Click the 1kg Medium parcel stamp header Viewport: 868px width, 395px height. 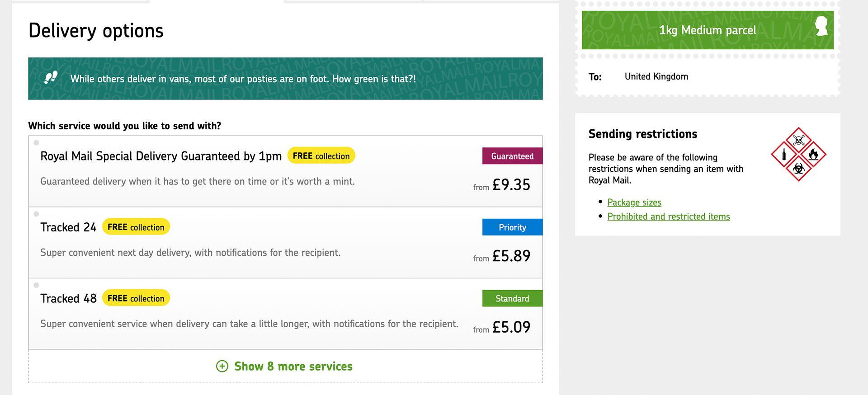[708, 30]
